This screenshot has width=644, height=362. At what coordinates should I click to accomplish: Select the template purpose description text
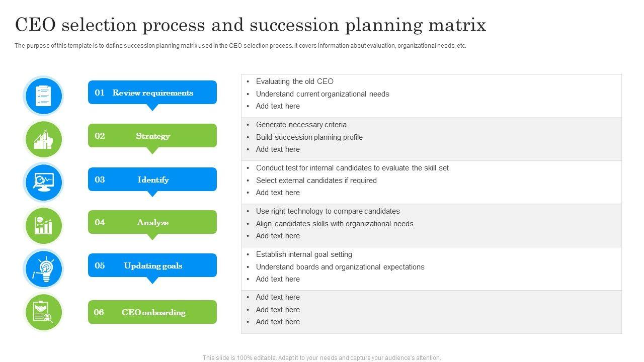click(240, 46)
